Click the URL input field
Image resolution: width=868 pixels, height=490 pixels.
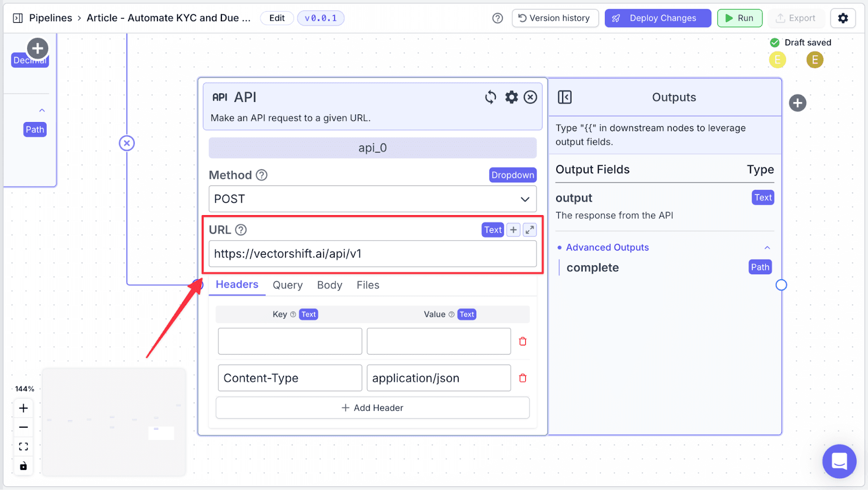373,254
